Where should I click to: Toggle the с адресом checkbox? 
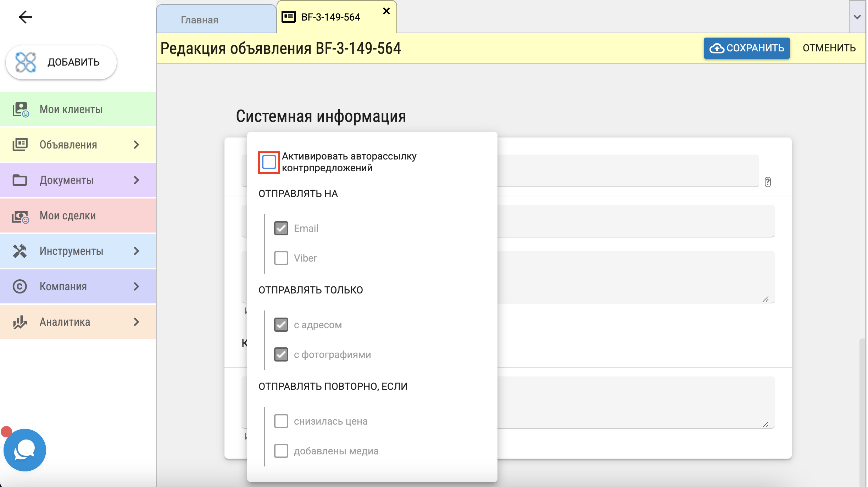(281, 325)
